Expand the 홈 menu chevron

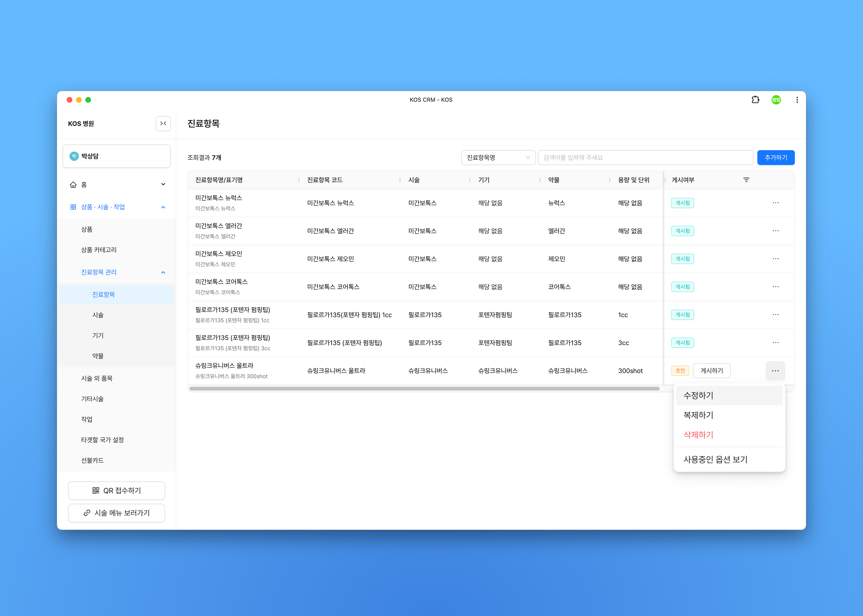click(x=163, y=184)
